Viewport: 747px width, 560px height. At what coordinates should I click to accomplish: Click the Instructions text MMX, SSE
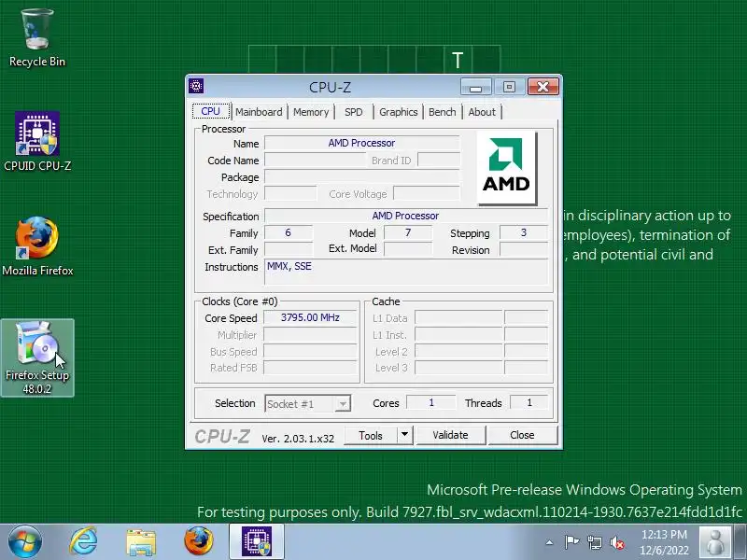coord(289,266)
